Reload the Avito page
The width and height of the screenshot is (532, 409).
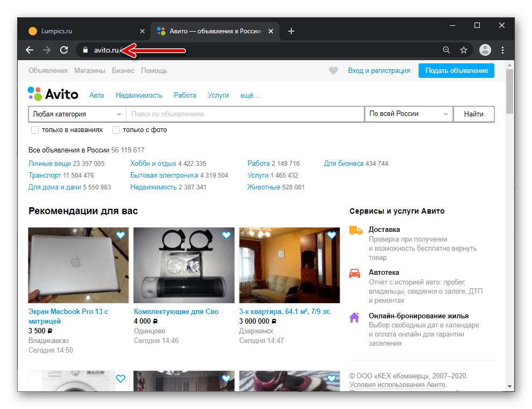pos(64,50)
